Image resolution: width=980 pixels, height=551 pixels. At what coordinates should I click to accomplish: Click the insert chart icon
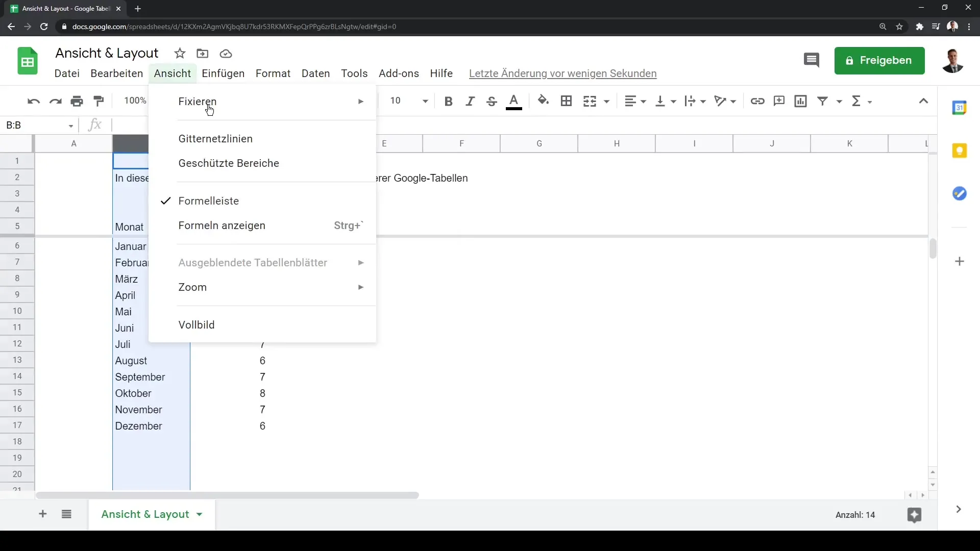click(x=801, y=101)
